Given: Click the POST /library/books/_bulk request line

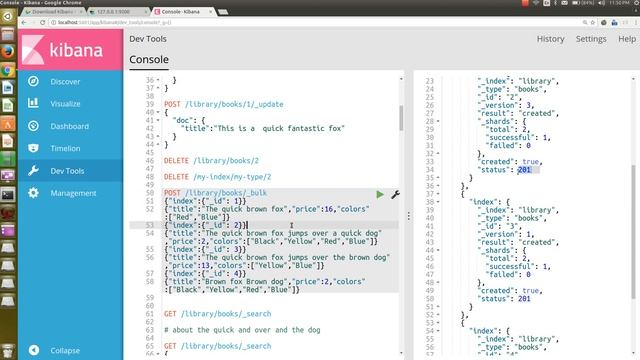Looking at the screenshot, I should click(216, 193).
